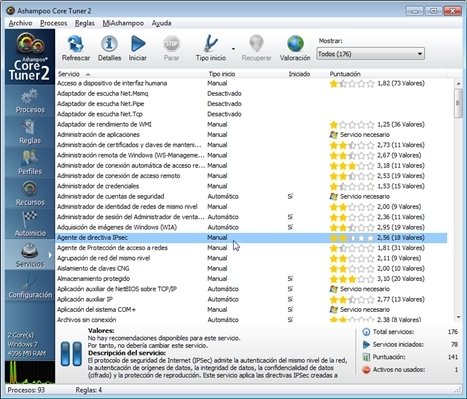The width and height of the screenshot is (467, 399).
Task: Click the Parar stop icon
Action: pos(171,44)
